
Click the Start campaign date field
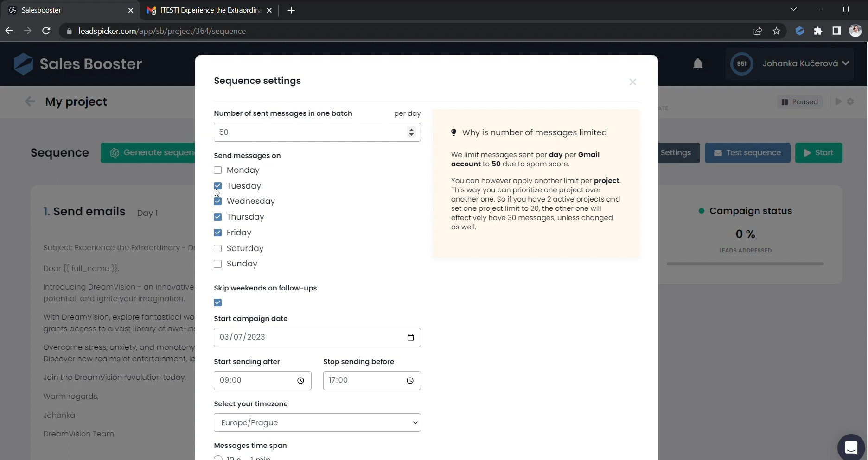[x=317, y=337]
